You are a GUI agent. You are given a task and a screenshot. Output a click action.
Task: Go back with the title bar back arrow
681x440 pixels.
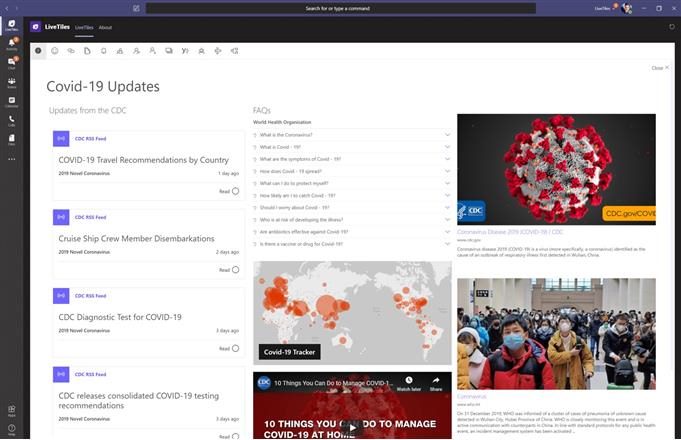pos(7,8)
